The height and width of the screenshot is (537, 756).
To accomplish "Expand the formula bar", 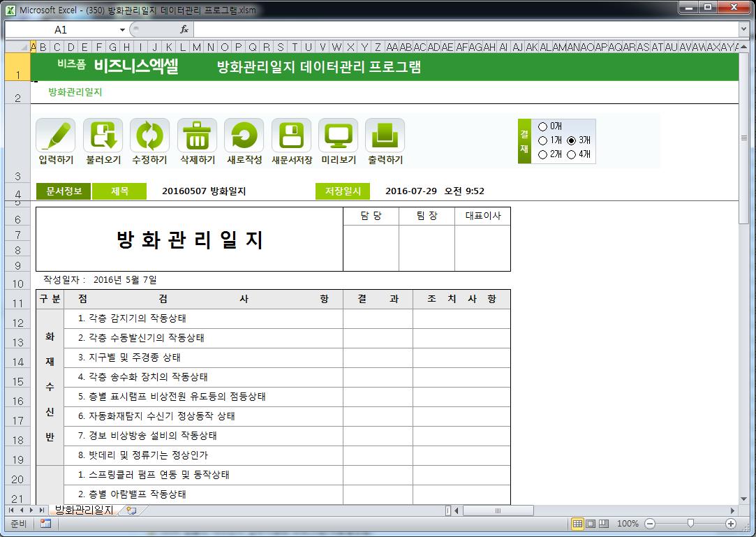I will (x=744, y=29).
